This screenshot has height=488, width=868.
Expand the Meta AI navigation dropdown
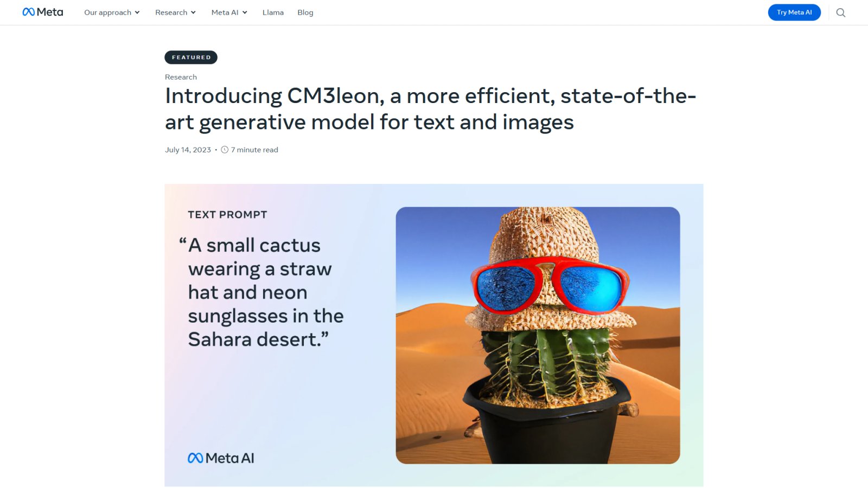tap(228, 12)
